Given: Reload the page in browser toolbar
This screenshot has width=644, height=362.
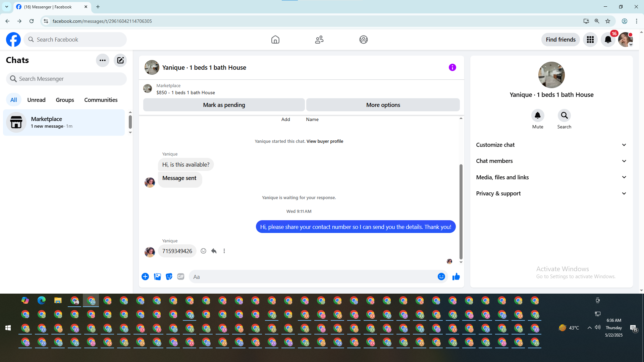Looking at the screenshot, I should (32, 21).
